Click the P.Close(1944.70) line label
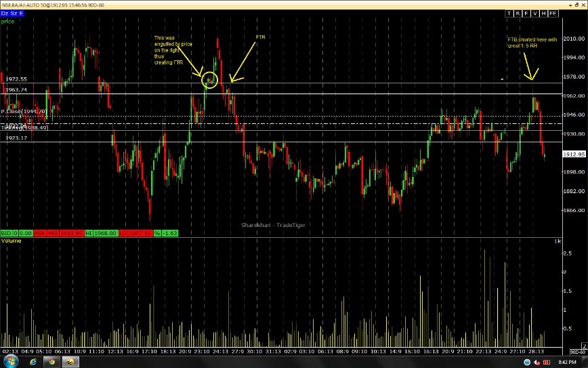Screen dimensions: 588x368 tap(24, 111)
